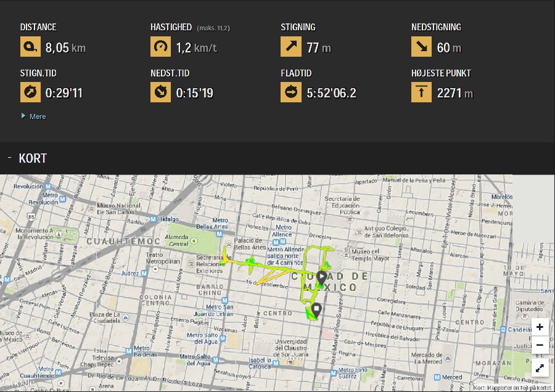Click the flat time arrow icon

tap(291, 92)
